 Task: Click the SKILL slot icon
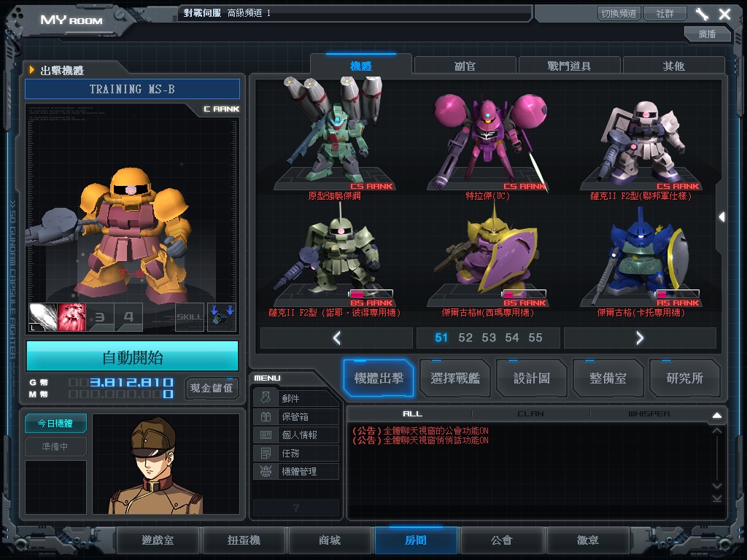(190, 317)
